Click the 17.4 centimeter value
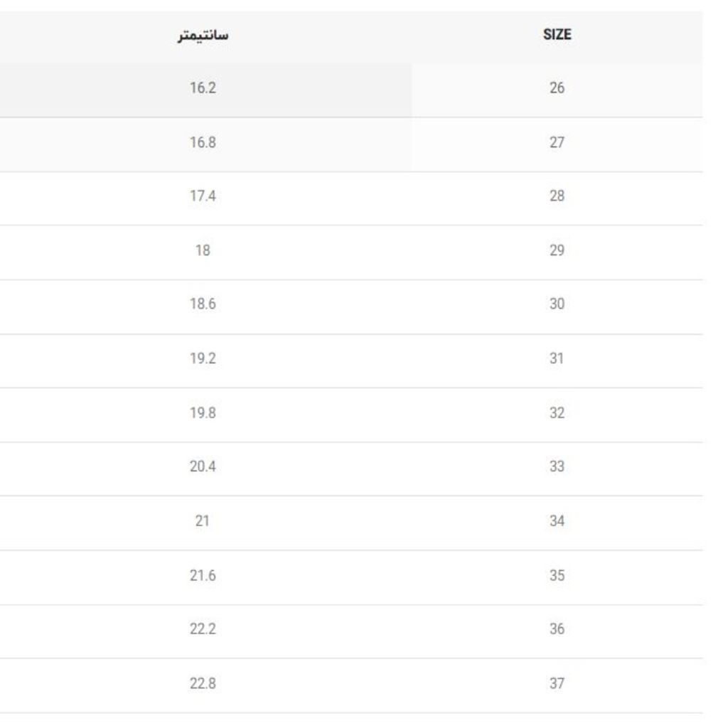Screen dimensions: 728x728 click(x=203, y=196)
